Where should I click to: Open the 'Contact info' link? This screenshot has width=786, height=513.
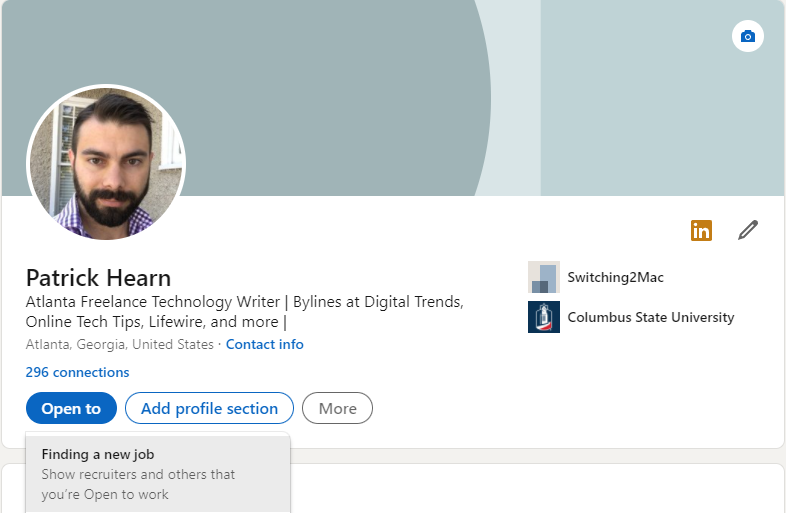(x=264, y=344)
